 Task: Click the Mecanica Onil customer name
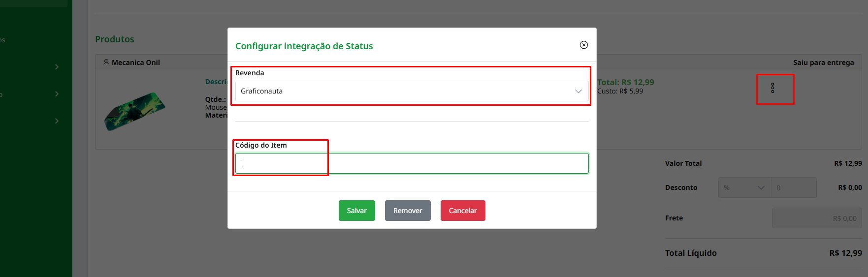coord(136,62)
